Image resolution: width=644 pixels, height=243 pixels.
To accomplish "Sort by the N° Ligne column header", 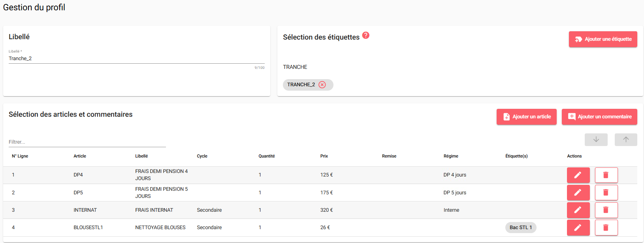I will pyautogui.click(x=20, y=156).
